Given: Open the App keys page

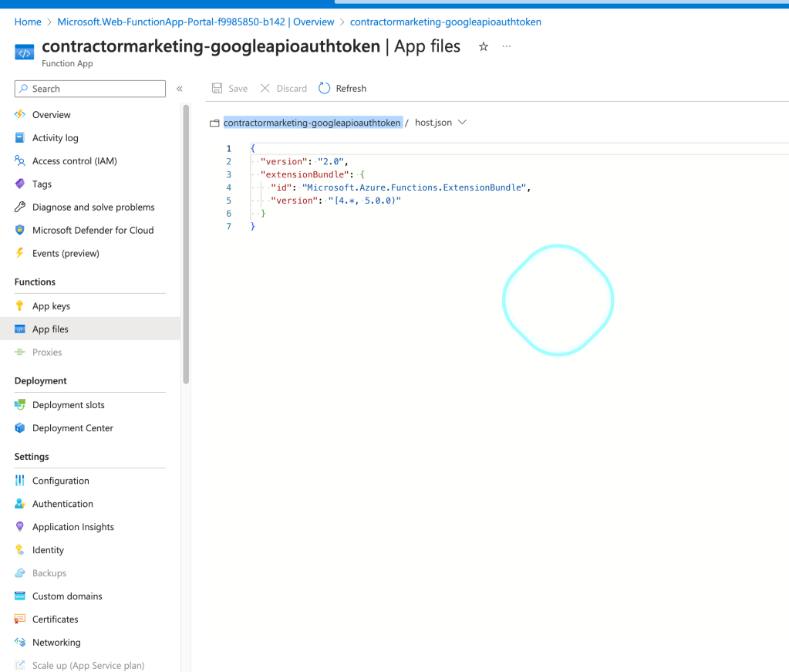Looking at the screenshot, I should (x=52, y=306).
